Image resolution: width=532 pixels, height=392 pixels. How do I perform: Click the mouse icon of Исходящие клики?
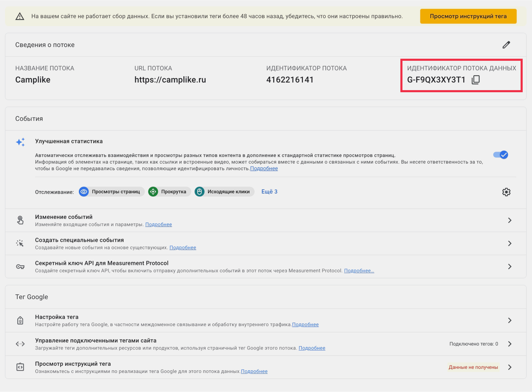pos(199,192)
